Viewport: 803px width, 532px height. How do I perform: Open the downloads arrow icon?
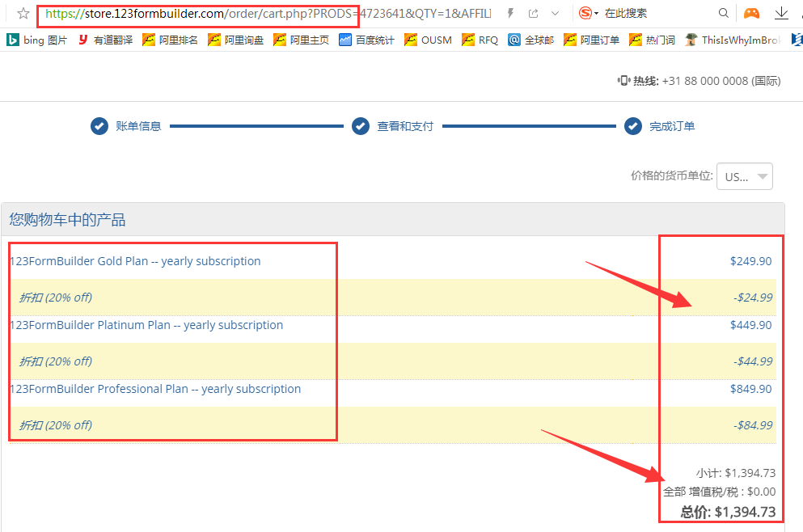781,13
